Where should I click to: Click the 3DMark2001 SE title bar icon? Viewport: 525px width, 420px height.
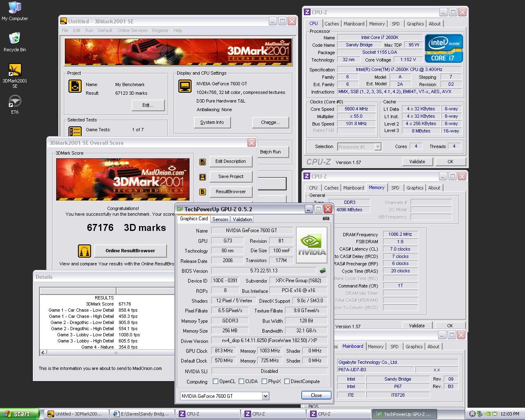click(x=63, y=21)
